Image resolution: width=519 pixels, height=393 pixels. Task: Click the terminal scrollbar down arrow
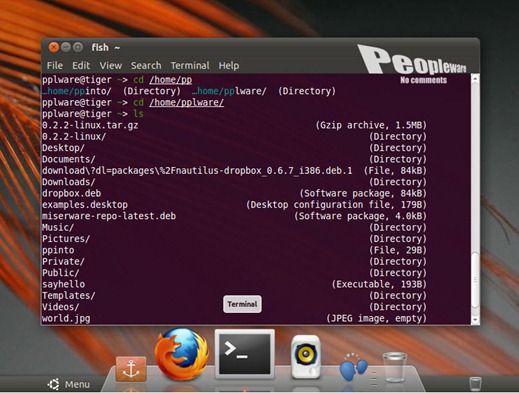475,320
